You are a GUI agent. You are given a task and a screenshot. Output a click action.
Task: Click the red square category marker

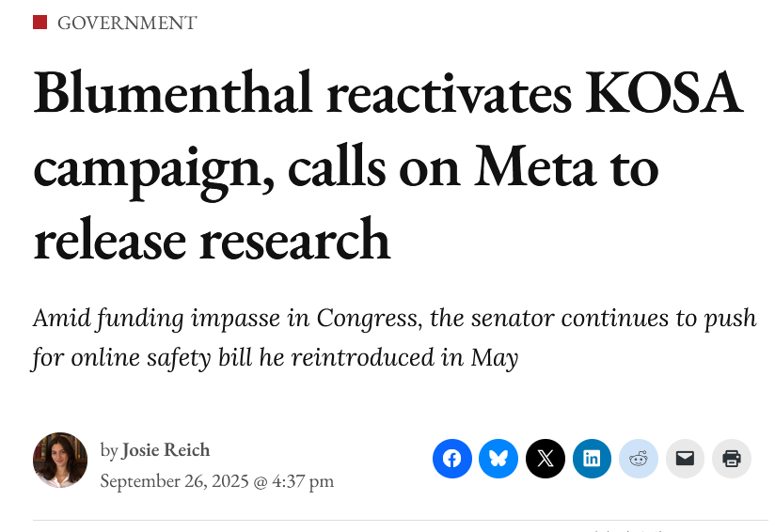(40, 23)
